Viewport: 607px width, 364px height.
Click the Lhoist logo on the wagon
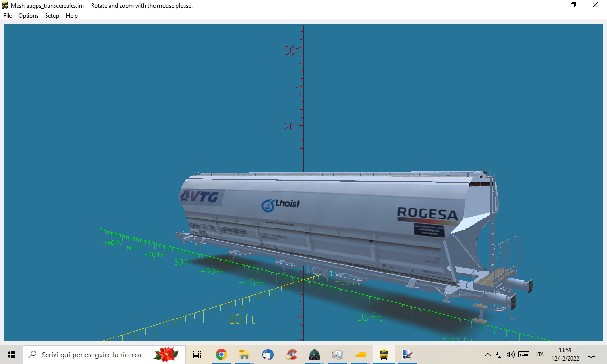tap(280, 205)
